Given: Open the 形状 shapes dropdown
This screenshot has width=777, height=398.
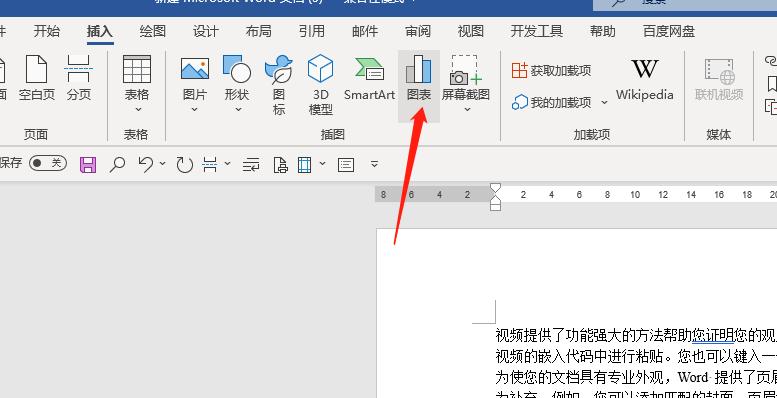Looking at the screenshot, I should [x=237, y=85].
